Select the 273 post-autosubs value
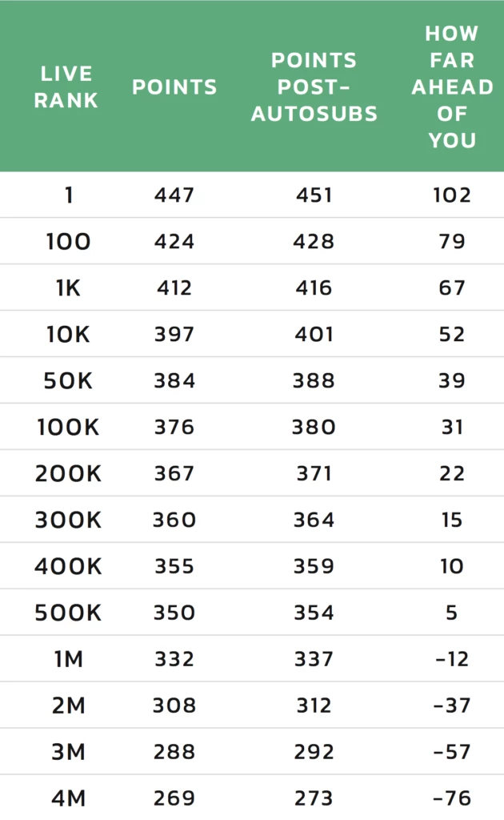This screenshot has width=504, height=820. (314, 798)
